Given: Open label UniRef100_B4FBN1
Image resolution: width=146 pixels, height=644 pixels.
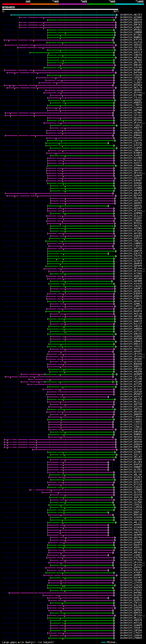Looking at the screenshot, I should pos(131,593).
